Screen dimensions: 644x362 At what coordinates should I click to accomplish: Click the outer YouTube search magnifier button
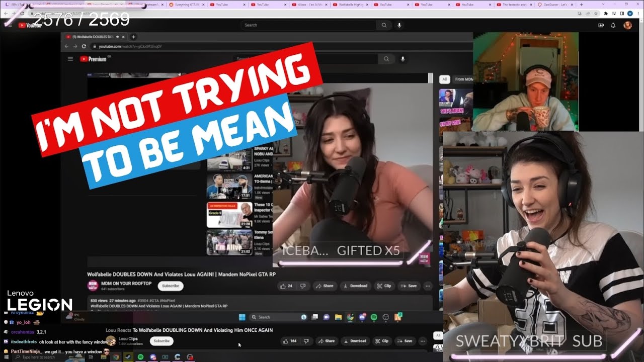(x=384, y=25)
